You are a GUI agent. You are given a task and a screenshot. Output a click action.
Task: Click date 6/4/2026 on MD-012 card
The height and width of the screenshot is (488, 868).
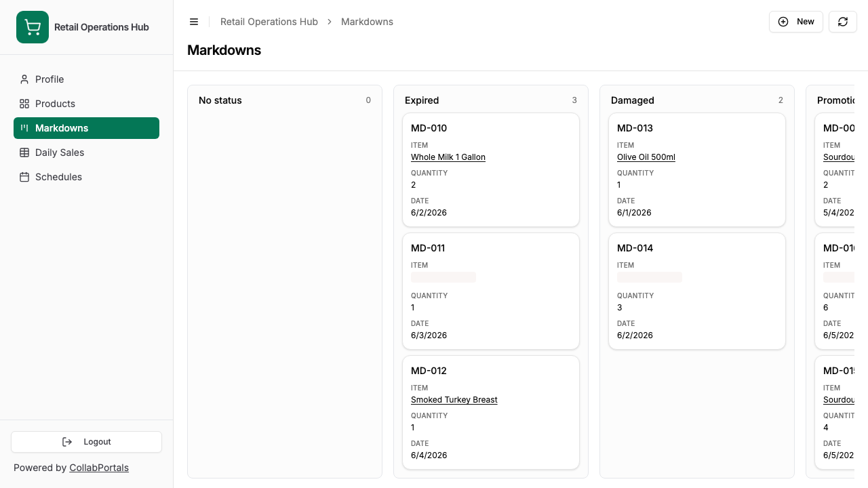[x=429, y=455]
